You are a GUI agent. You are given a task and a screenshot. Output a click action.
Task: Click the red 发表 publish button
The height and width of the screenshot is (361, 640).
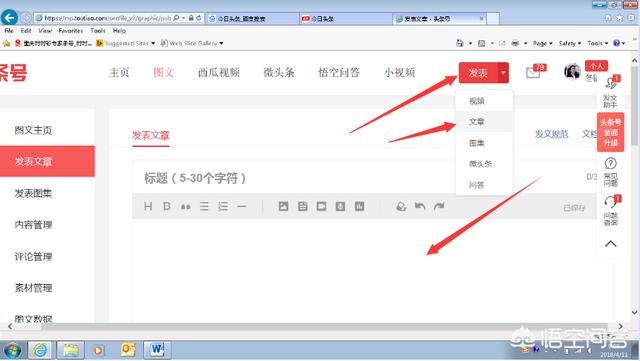[x=478, y=73]
